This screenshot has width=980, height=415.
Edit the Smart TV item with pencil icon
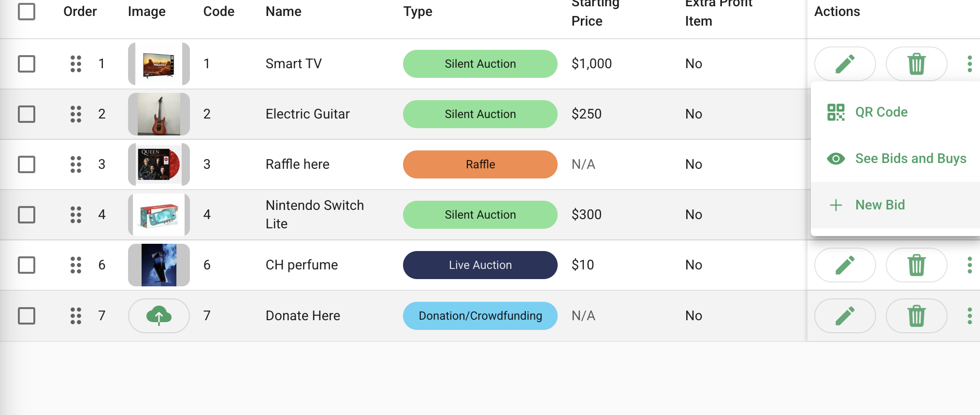click(x=845, y=64)
